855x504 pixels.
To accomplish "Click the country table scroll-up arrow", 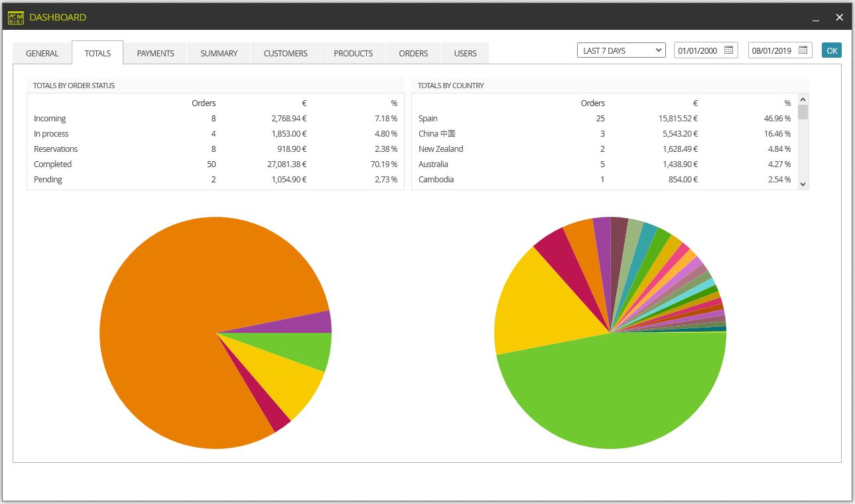I will coord(803,99).
